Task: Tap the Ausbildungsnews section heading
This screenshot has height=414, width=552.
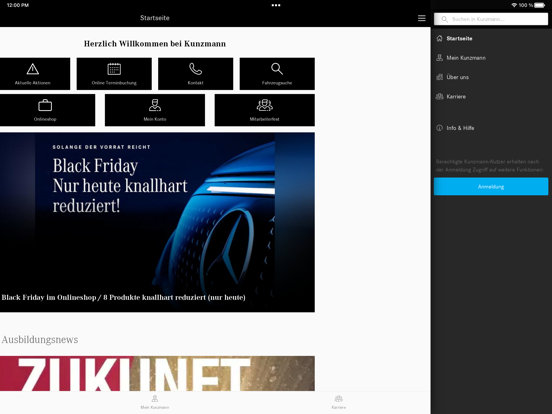Action: point(40,340)
